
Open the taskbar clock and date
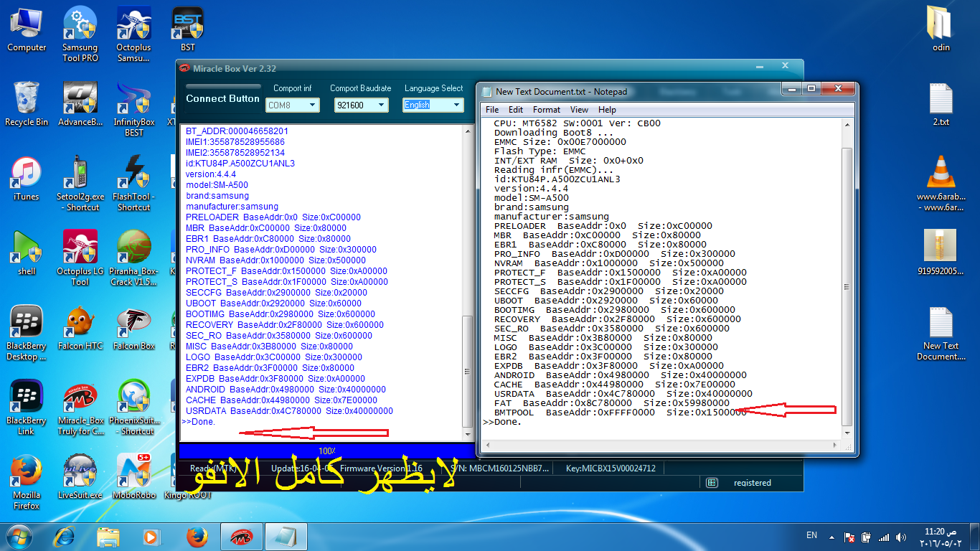(942, 537)
